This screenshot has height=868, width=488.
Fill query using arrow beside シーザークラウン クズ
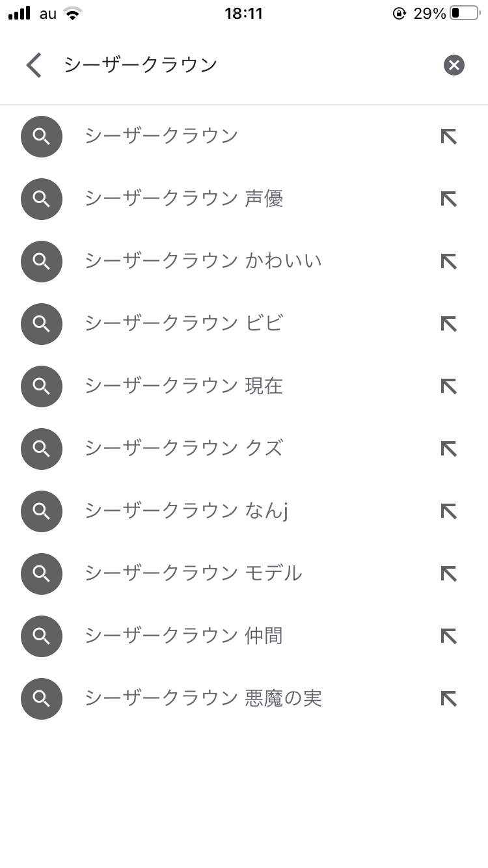[448, 449]
